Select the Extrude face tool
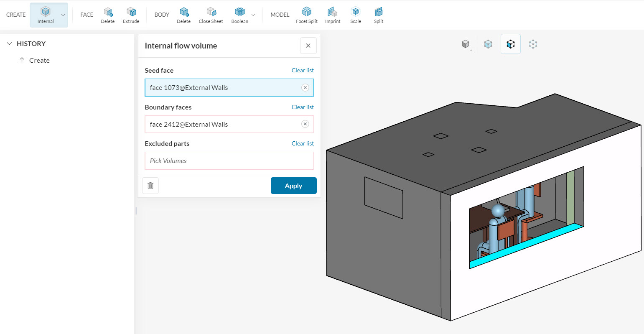Image resolution: width=644 pixels, height=334 pixels. click(131, 15)
